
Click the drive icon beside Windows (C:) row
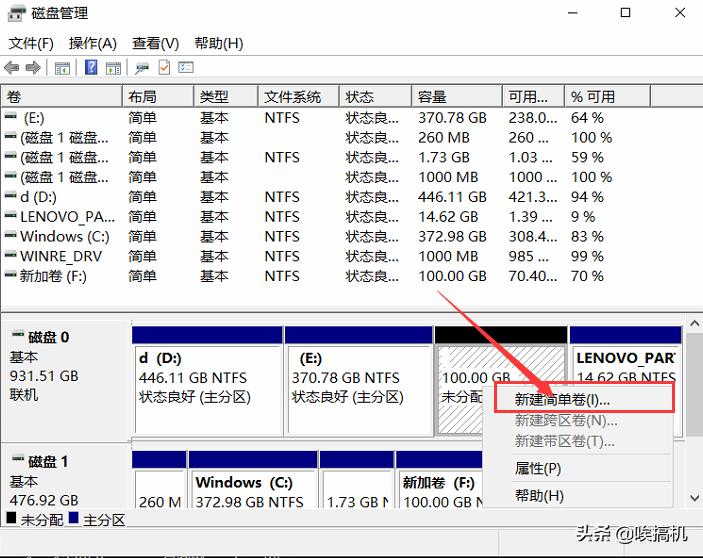[x=10, y=235]
